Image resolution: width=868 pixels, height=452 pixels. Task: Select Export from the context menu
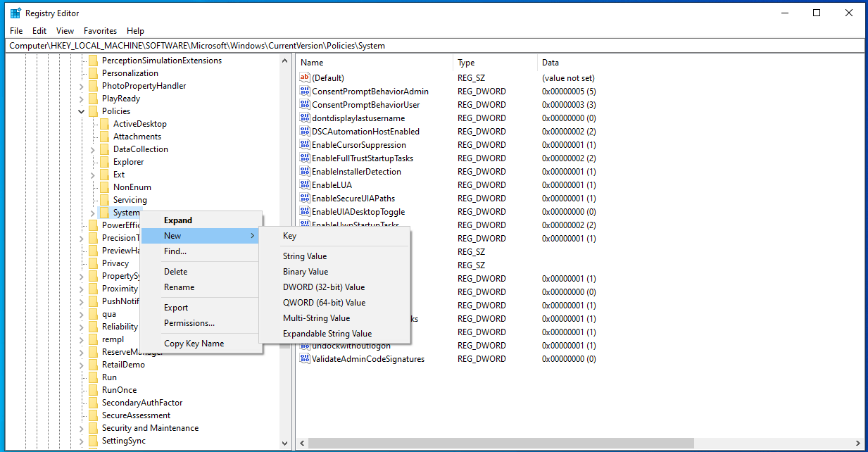coord(201,308)
